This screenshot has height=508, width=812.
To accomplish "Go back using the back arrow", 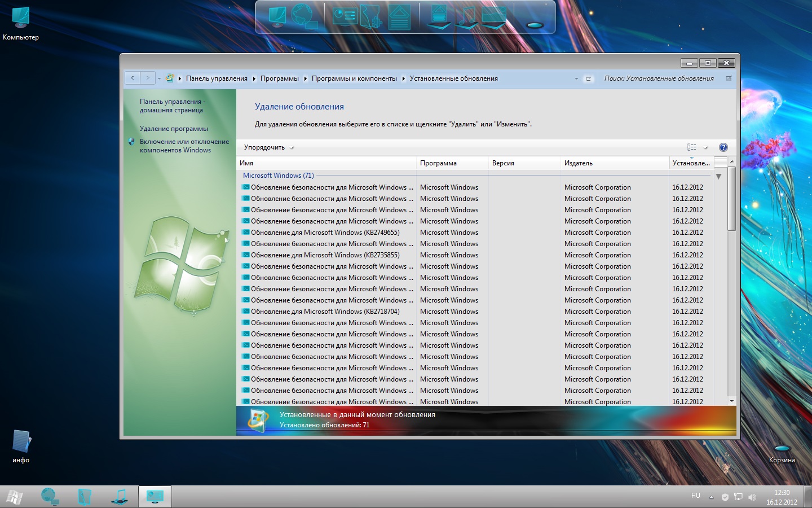I will [133, 78].
